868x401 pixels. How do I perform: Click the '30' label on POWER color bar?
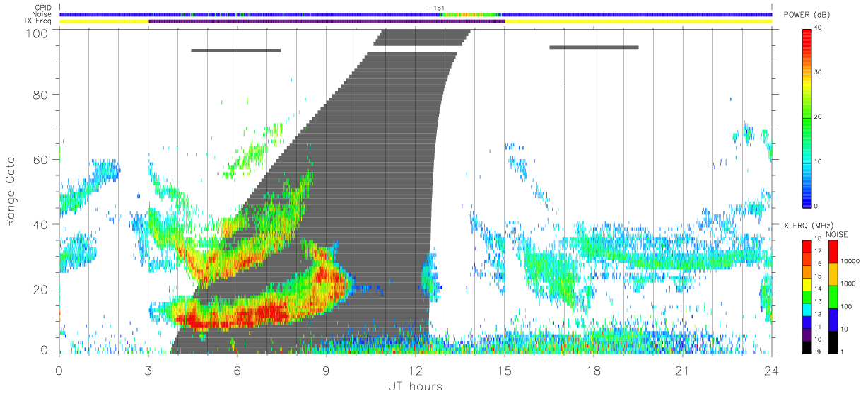pos(819,72)
